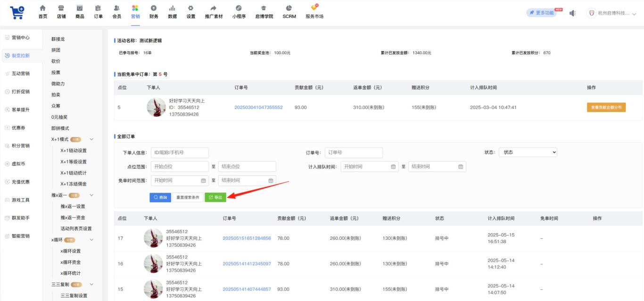Open 充值优惠 in the sidebar
Viewport: 644px width, 301px height.
[21, 182]
